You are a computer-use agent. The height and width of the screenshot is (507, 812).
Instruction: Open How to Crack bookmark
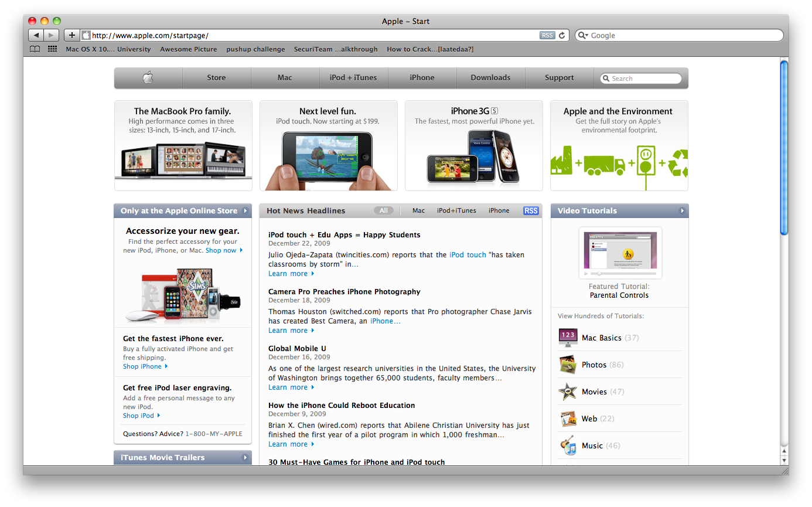tap(430, 49)
